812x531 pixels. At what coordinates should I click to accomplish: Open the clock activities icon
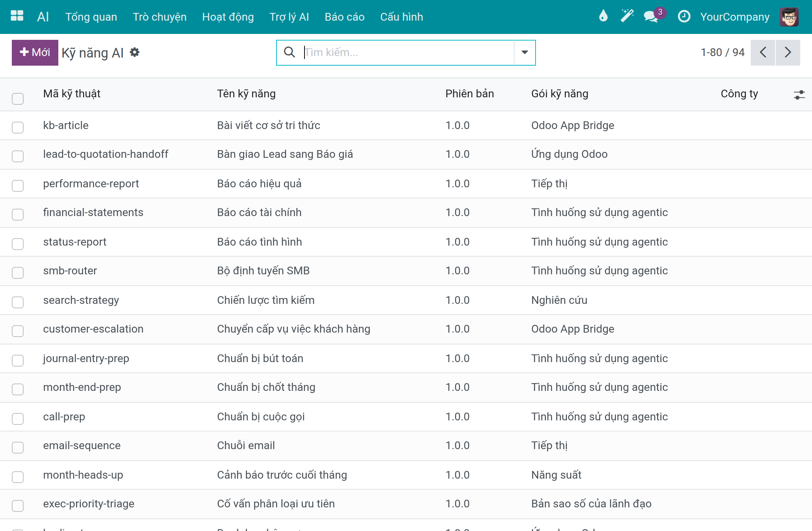pos(684,16)
